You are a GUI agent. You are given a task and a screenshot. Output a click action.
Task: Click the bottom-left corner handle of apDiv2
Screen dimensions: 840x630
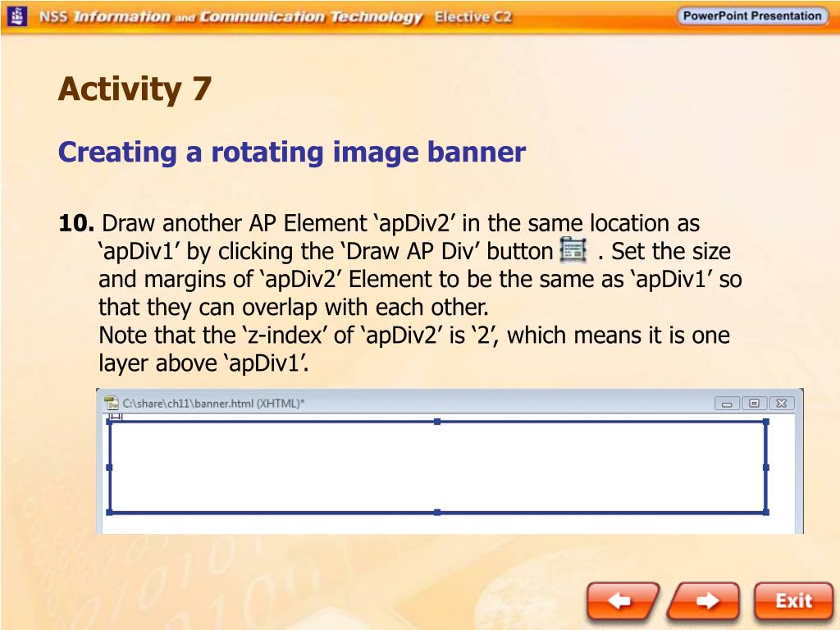click(x=109, y=513)
